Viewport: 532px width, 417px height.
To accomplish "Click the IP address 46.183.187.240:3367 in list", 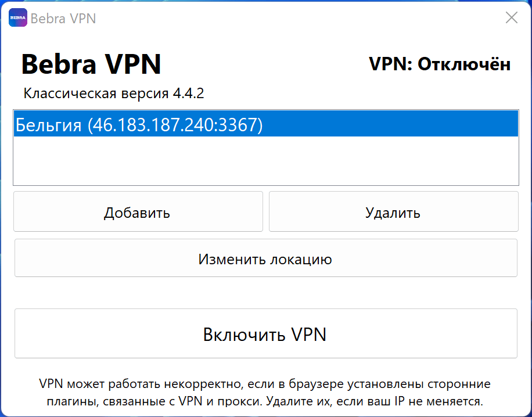I will click(175, 125).
